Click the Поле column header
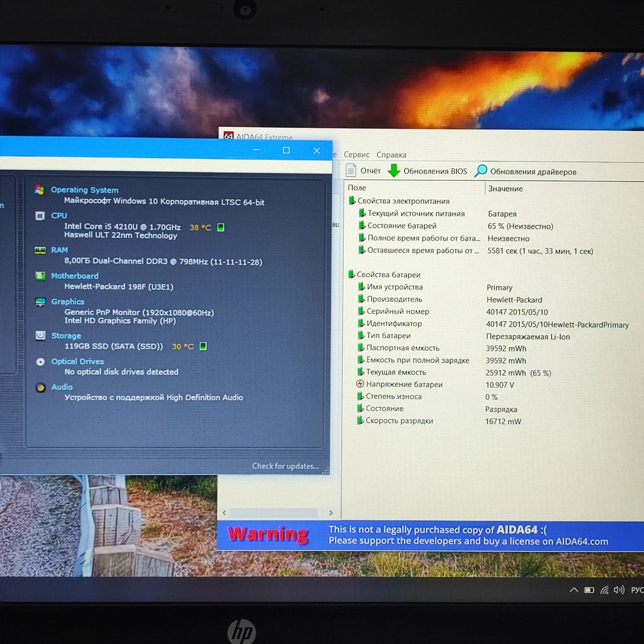 (357, 188)
